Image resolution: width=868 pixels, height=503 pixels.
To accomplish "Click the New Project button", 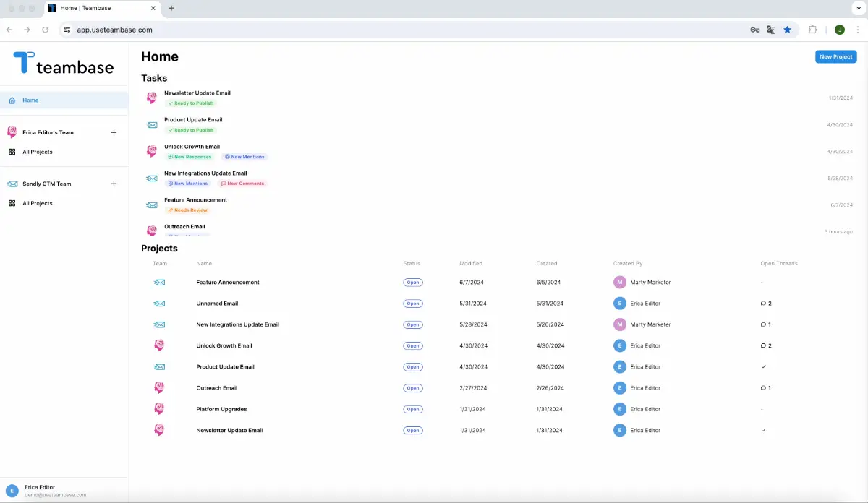I will [835, 56].
